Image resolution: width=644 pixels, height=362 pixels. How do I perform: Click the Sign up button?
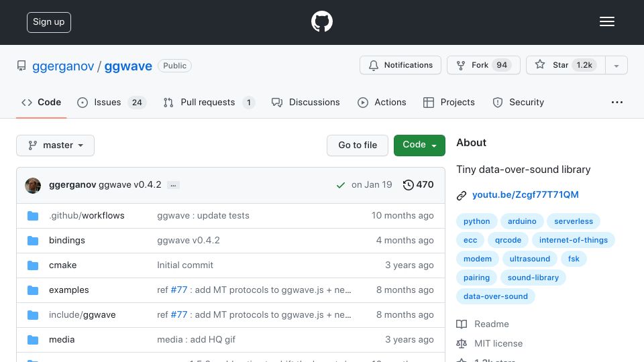click(49, 22)
